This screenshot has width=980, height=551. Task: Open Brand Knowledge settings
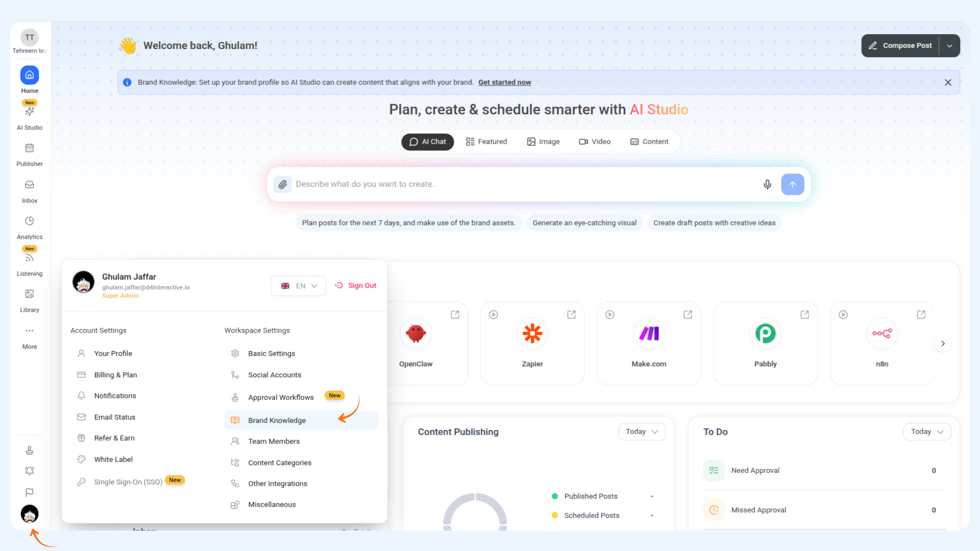(301, 420)
